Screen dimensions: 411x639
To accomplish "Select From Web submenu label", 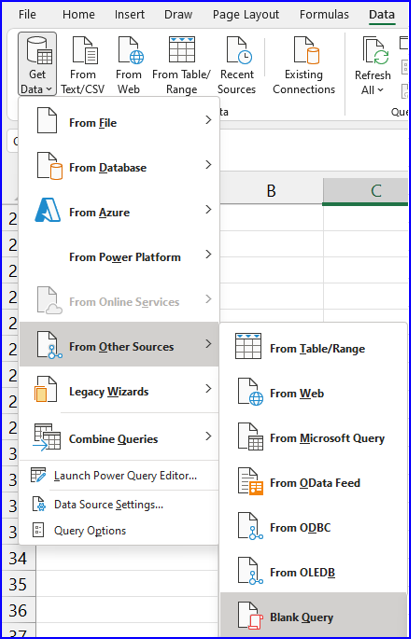I will click(297, 394).
